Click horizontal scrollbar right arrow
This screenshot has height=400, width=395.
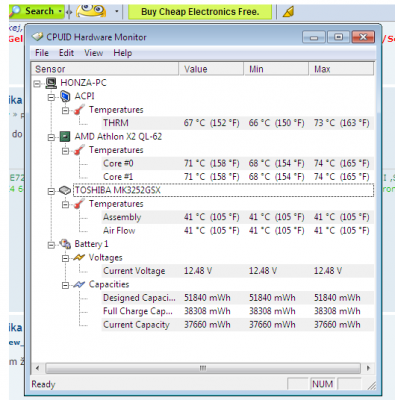[x=368, y=368]
